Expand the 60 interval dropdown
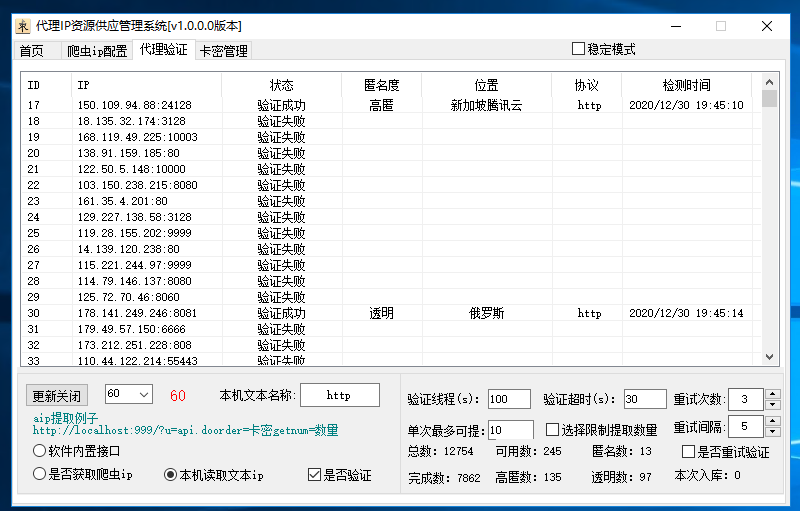This screenshot has height=511, width=800. point(141,395)
